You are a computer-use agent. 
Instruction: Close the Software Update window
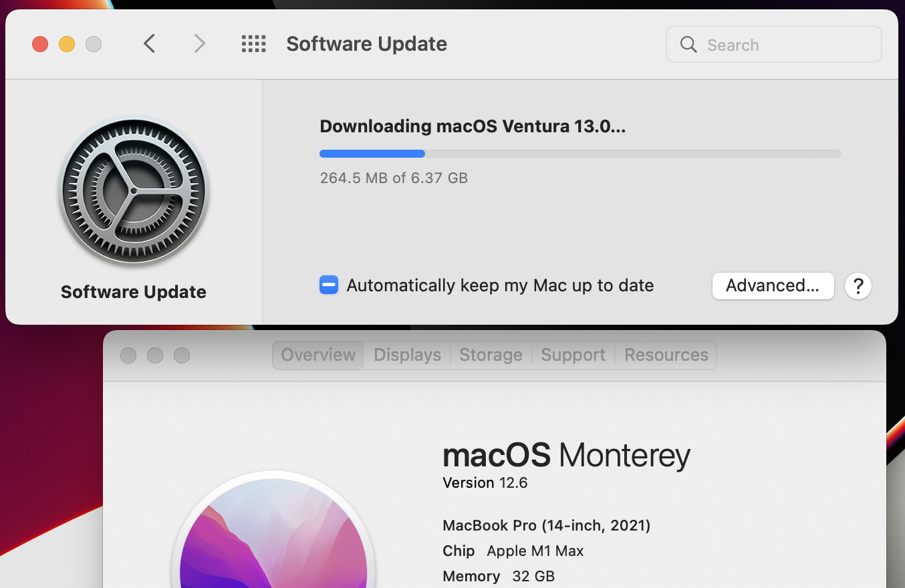40,45
